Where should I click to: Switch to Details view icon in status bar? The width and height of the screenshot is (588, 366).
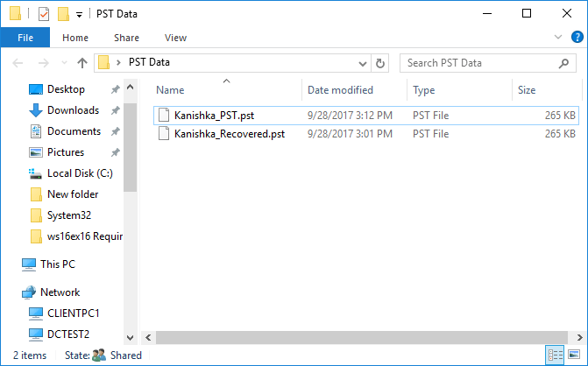click(556, 355)
